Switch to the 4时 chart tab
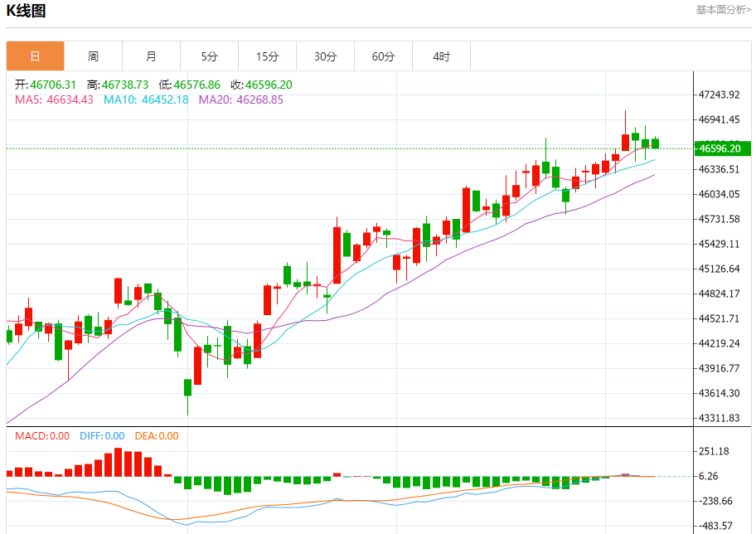 pos(441,56)
